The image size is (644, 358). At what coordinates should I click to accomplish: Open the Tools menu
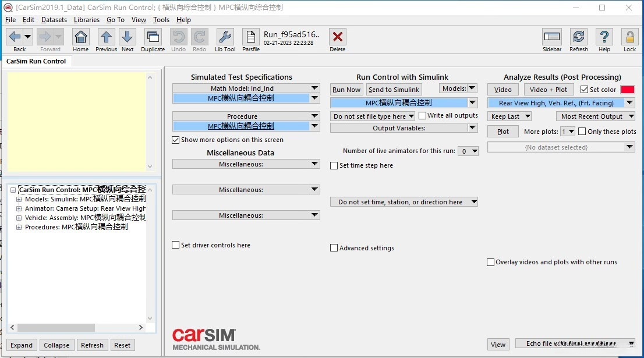tap(161, 20)
